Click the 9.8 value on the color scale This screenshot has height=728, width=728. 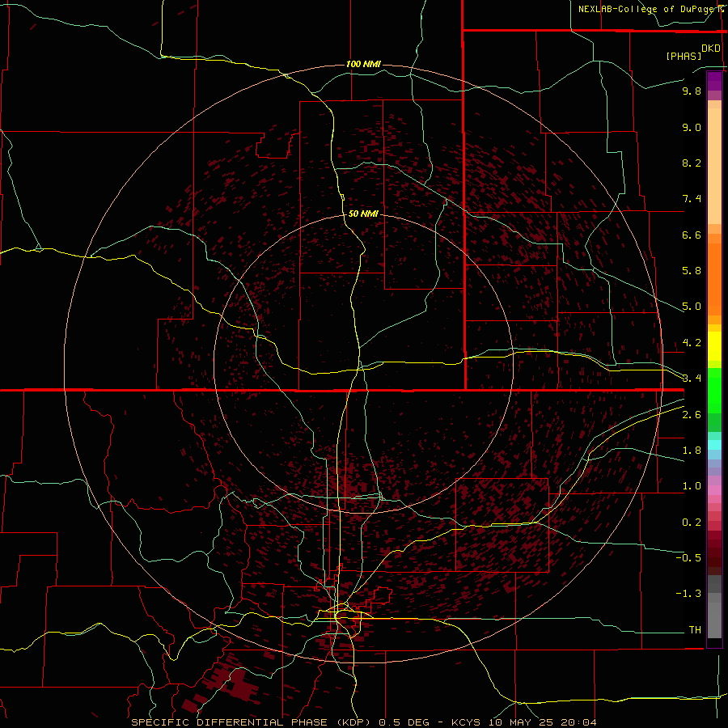(692, 91)
